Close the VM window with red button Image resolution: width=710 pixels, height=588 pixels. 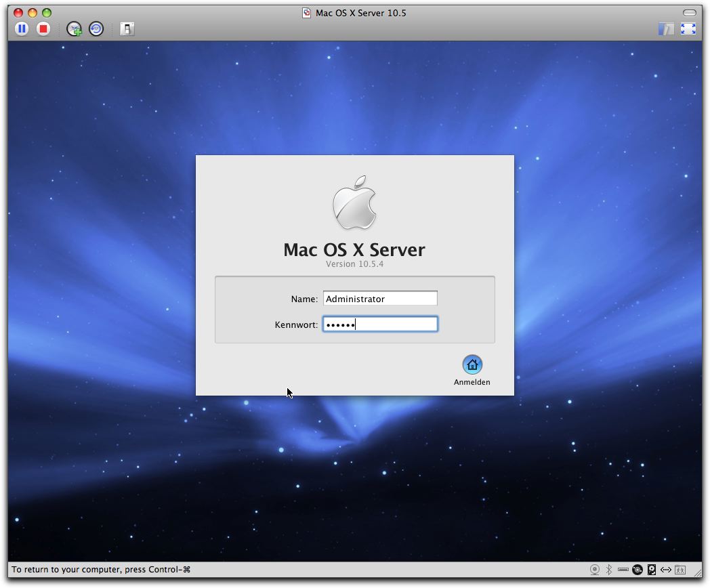18,13
